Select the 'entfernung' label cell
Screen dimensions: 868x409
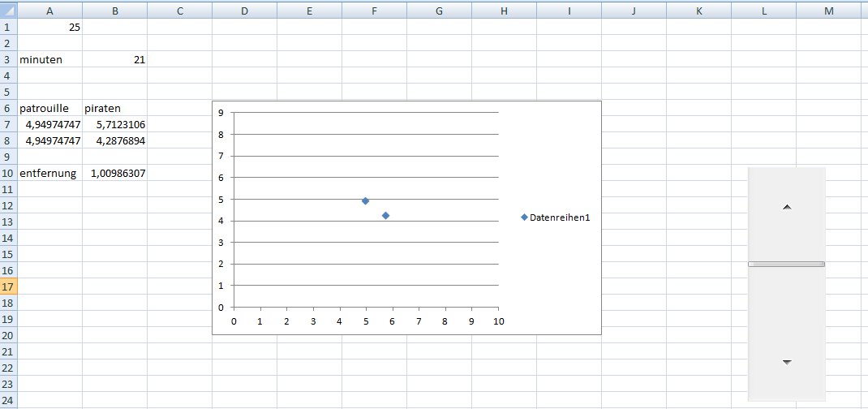pos(49,173)
